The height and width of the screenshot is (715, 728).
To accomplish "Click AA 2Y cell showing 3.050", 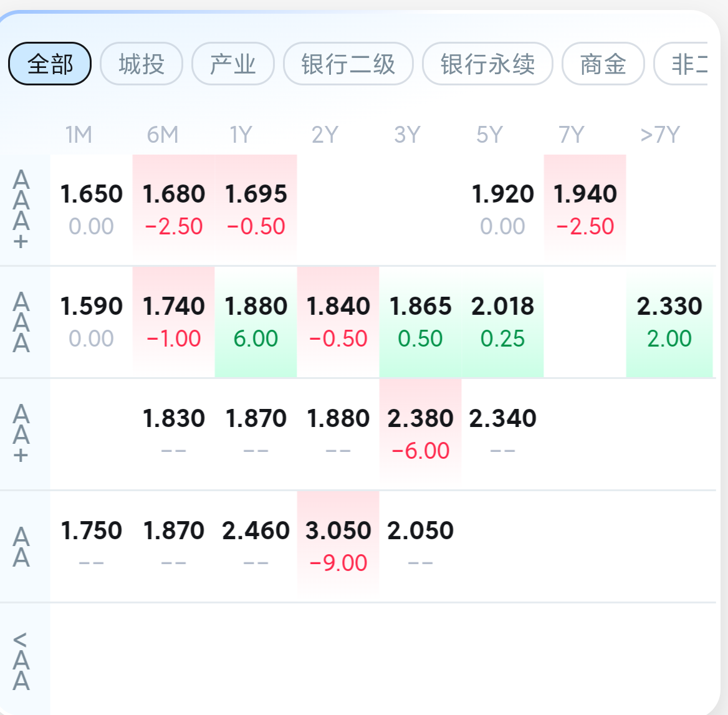I will (338, 545).
